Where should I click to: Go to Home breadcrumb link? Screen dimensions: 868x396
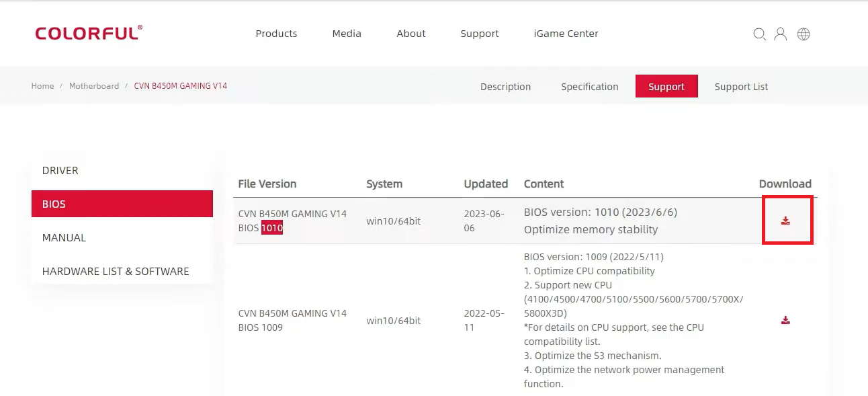tap(42, 86)
